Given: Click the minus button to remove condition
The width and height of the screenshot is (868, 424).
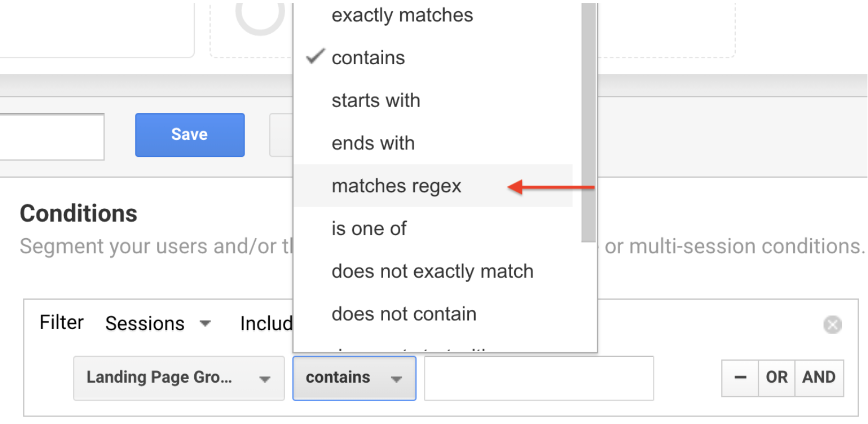Looking at the screenshot, I should coord(740,378).
